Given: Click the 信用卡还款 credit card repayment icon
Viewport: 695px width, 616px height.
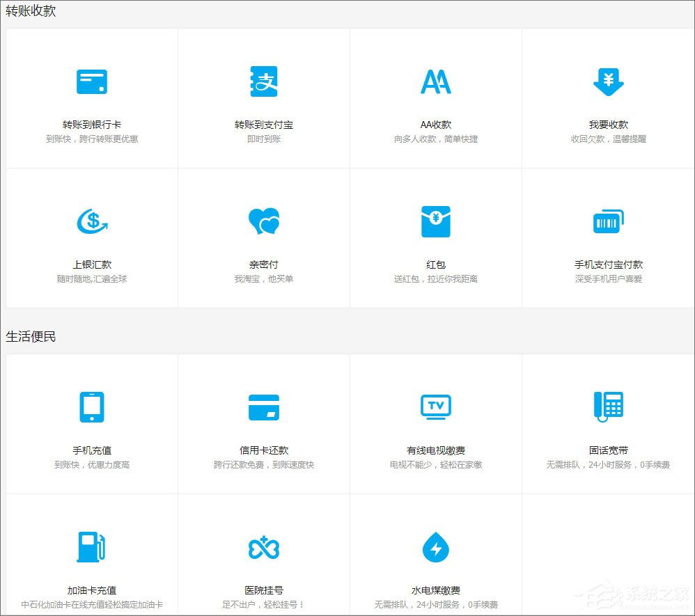Looking at the screenshot, I should click(x=263, y=407).
